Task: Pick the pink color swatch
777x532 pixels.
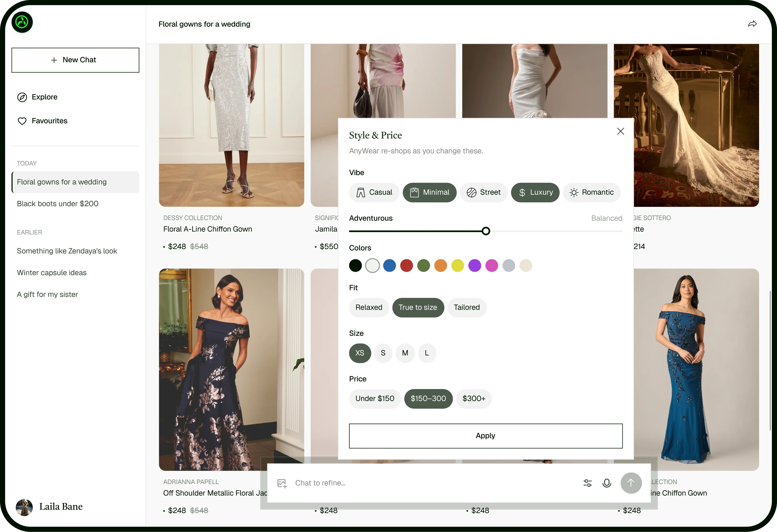Action: pos(492,266)
